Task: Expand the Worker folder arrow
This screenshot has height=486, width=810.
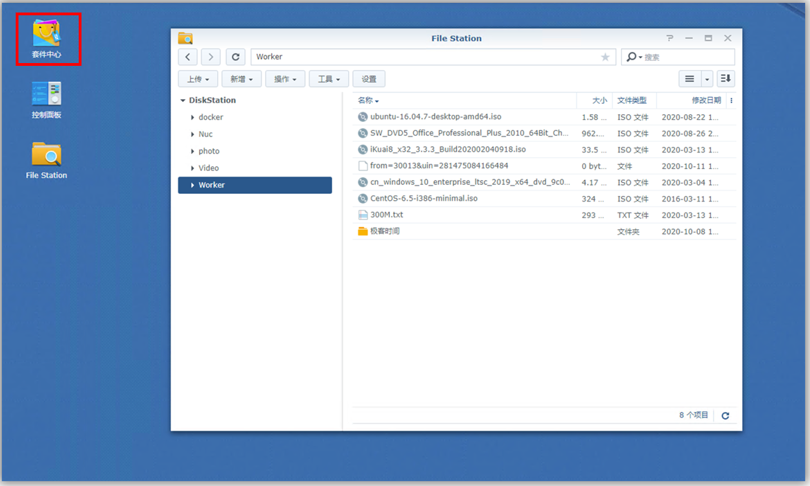Action: (192, 185)
